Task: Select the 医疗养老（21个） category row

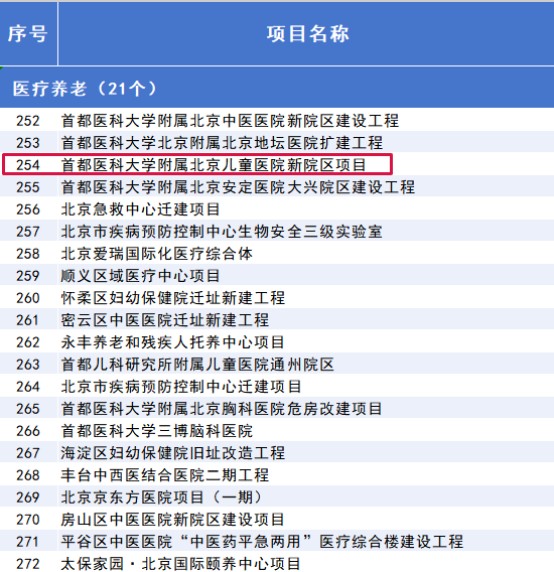Action: click(x=277, y=88)
